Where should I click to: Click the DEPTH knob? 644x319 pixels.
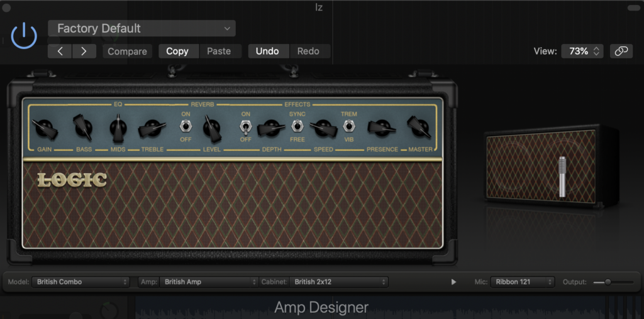[271, 128]
